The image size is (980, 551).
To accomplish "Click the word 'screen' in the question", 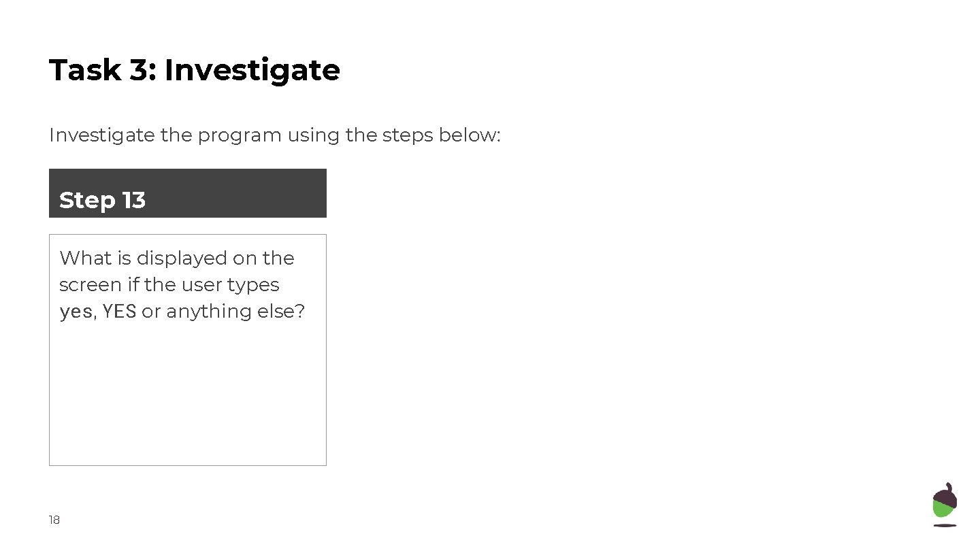I will point(91,285).
